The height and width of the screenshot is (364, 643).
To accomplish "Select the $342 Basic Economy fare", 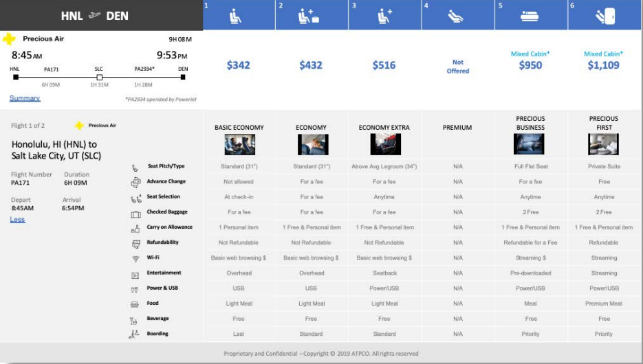I will click(239, 65).
